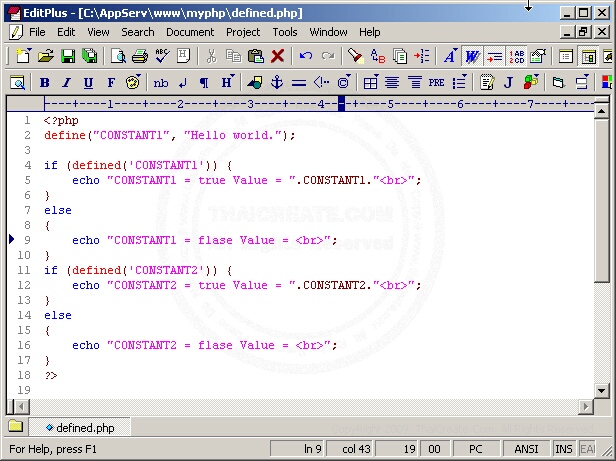Open the Project menu
Viewport: 616px width, 461px height.
243,32
